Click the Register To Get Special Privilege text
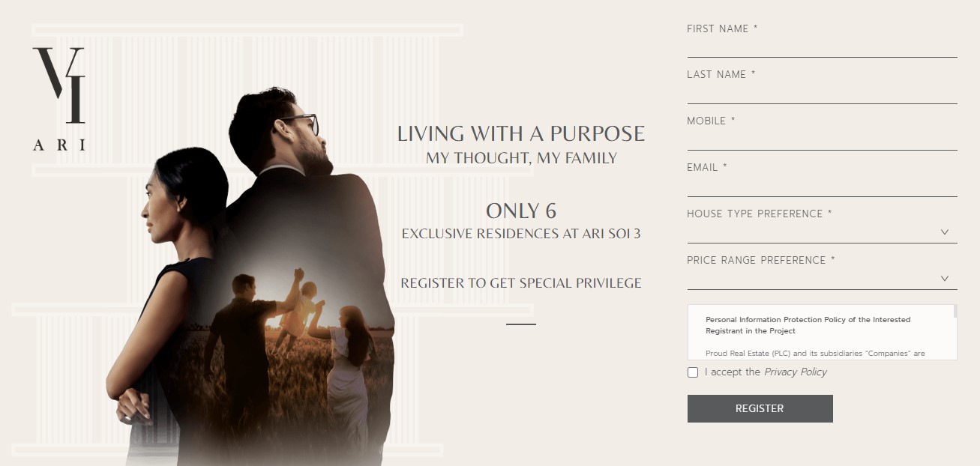The height and width of the screenshot is (466, 980). tap(521, 283)
